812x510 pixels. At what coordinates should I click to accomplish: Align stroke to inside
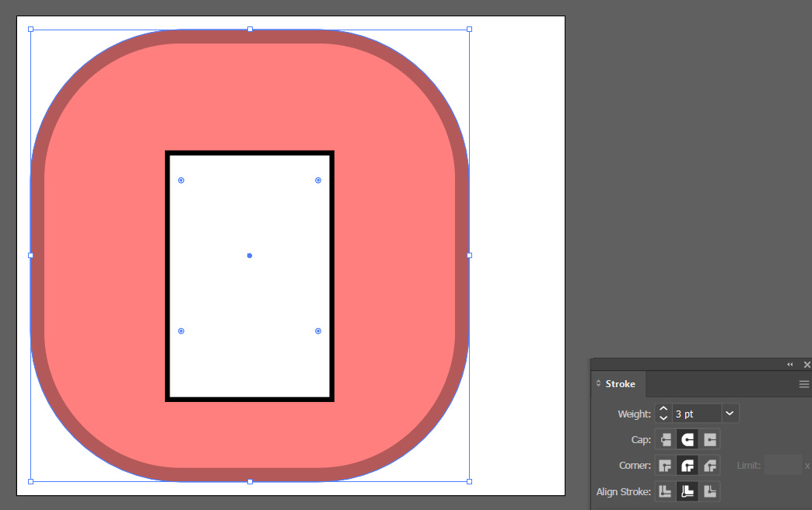click(x=688, y=491)
